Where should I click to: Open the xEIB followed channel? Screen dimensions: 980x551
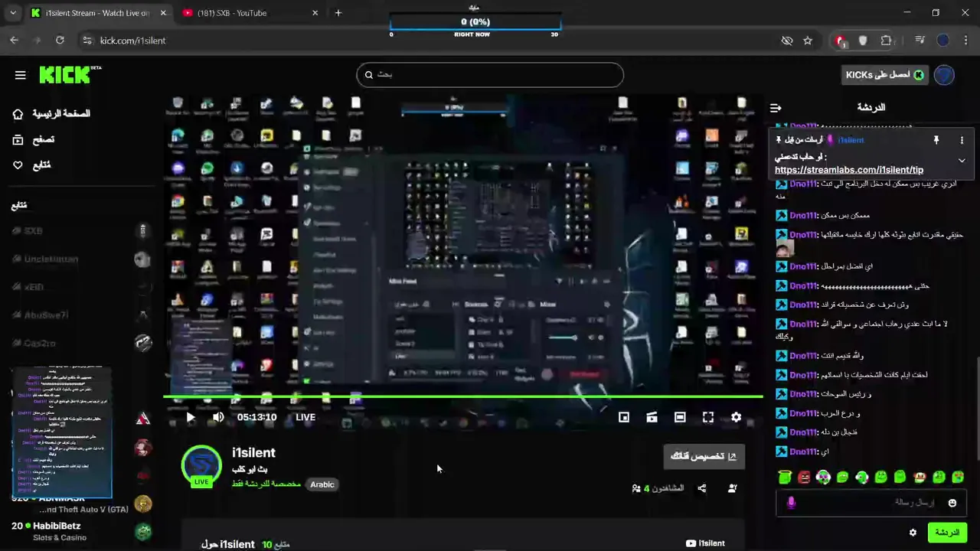pyautogui.click(x=80, y=287)
